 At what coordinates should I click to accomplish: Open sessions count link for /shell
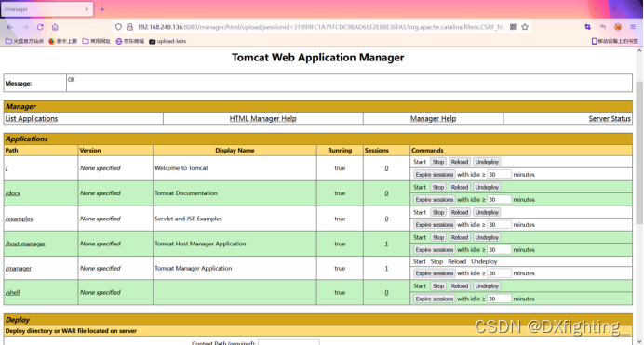[x=386, y=293]
